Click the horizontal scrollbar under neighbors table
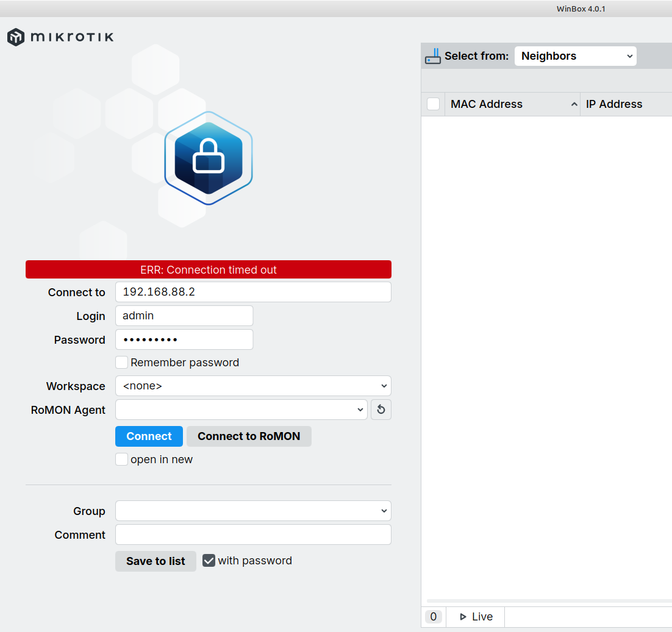Screen dimensions: 672x632 point(549,601)
